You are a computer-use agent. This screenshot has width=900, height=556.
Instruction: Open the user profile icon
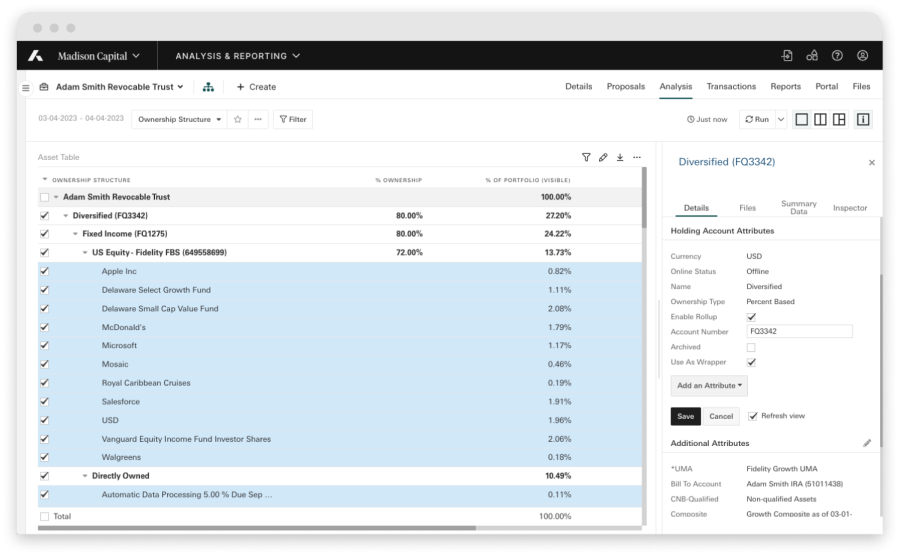coord(862,56)
